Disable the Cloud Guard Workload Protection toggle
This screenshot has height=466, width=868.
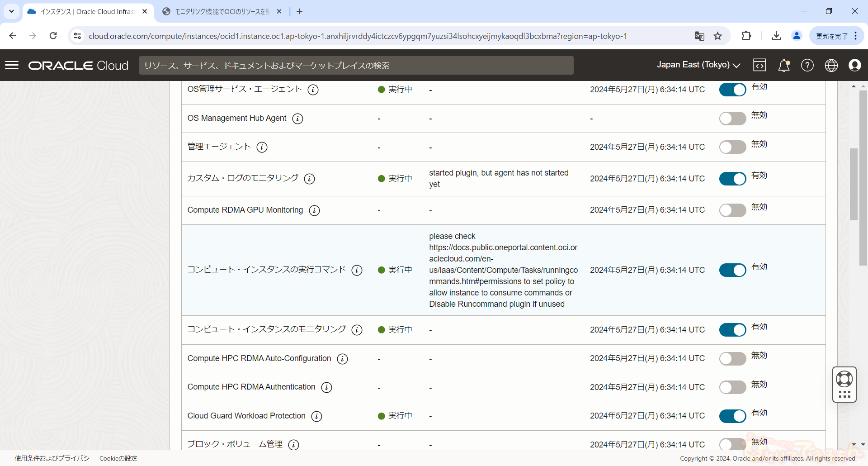coord(732,416)
